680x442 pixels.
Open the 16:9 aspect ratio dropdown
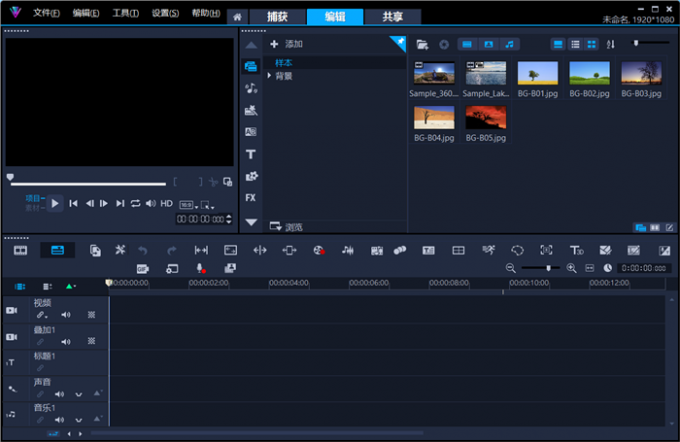click(187, 204)
